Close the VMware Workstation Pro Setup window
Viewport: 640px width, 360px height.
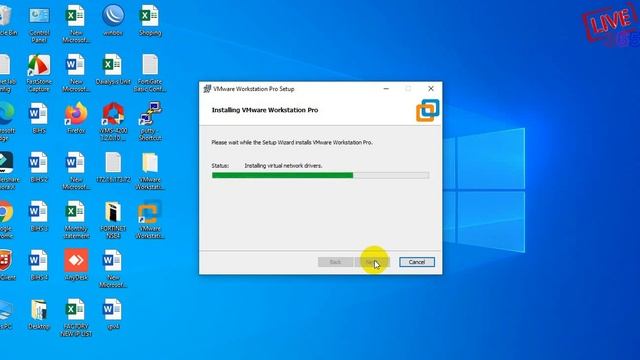tap(431, 89)
